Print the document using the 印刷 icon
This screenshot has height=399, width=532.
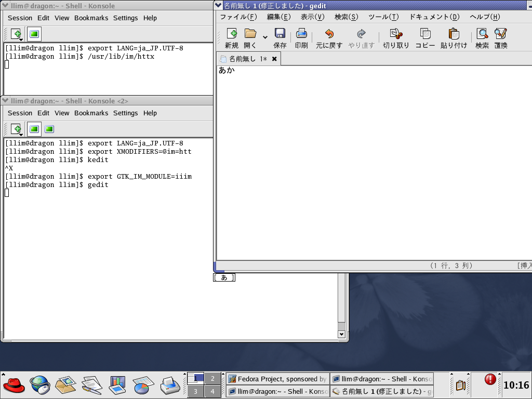point(301,34)
